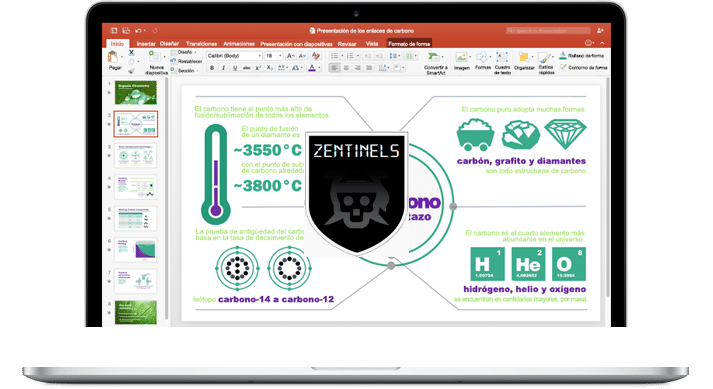
Task: Center-align the text
Action: click(346, 68)
